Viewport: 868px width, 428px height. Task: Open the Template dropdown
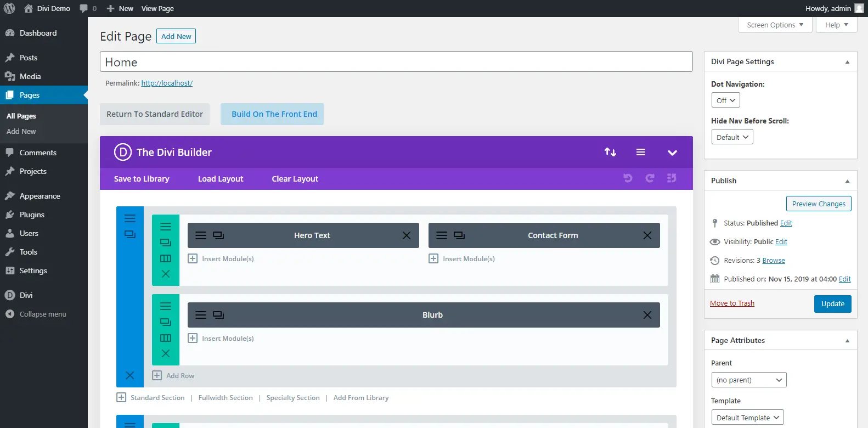coord(747,418)
